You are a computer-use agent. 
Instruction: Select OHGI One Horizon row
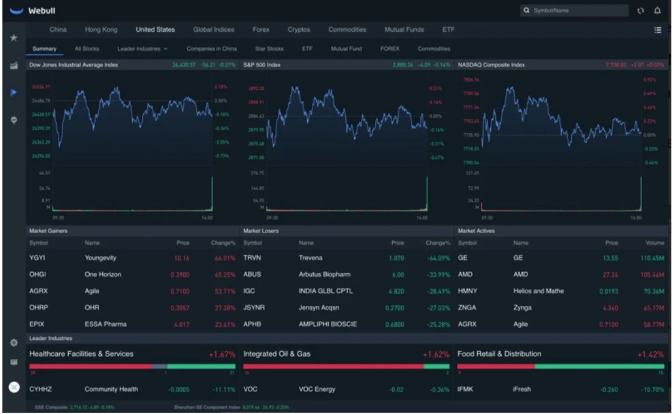point(132,275)
